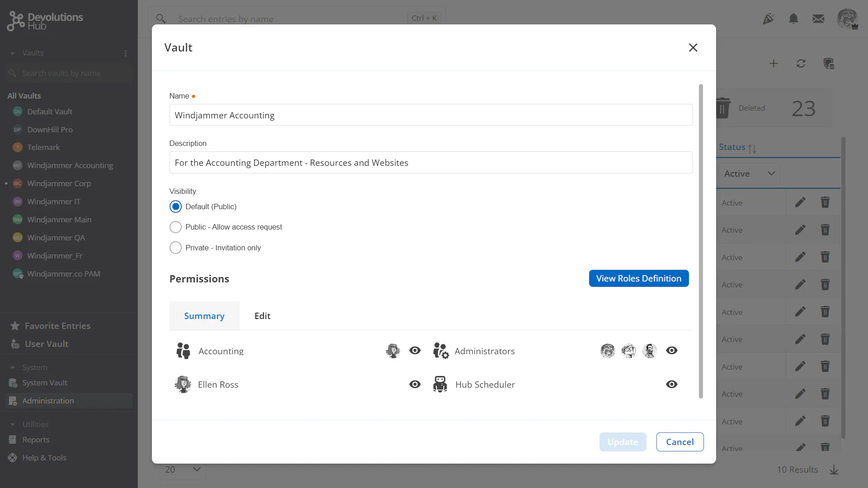Switch to the Summary permissions tab
This screenshot has width=868, height=488.
pyautogui.click(x=204, y=316)
